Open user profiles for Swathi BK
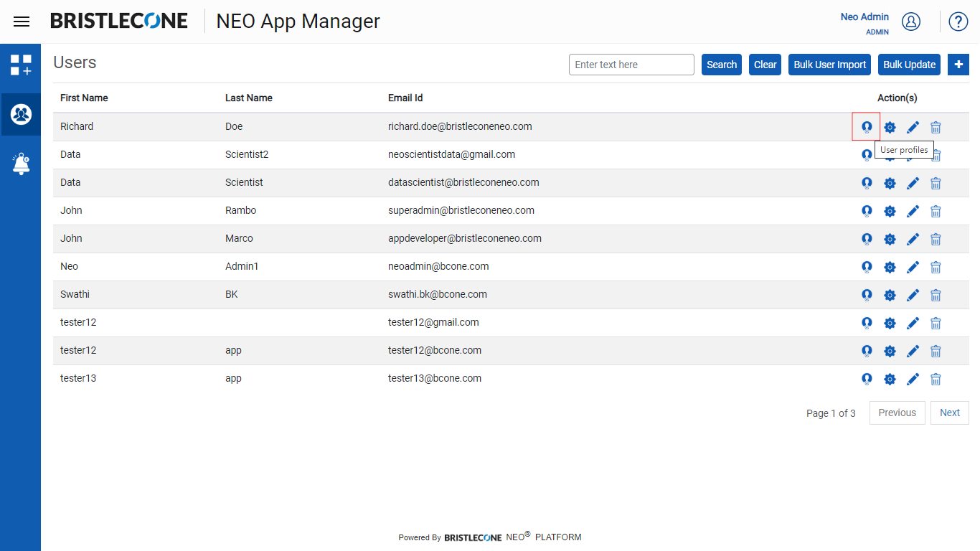This screenshot has width=980, height=551. [867, 295]
